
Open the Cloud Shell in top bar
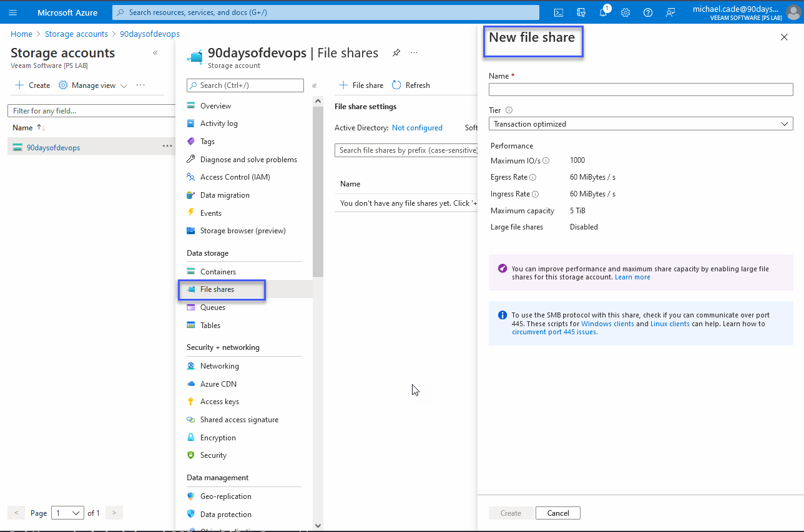(558, 12)
